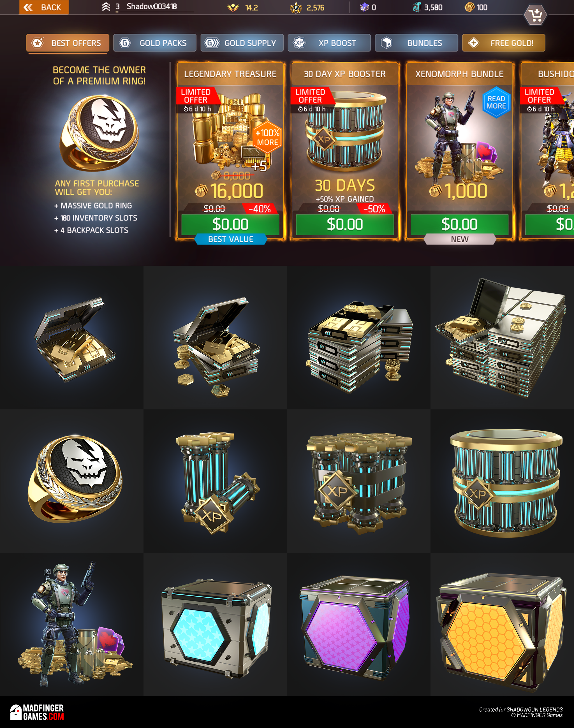Screen dimensions: 574x728
Task: Click the golden wings rating icon
Action: (x=233, y=7)
